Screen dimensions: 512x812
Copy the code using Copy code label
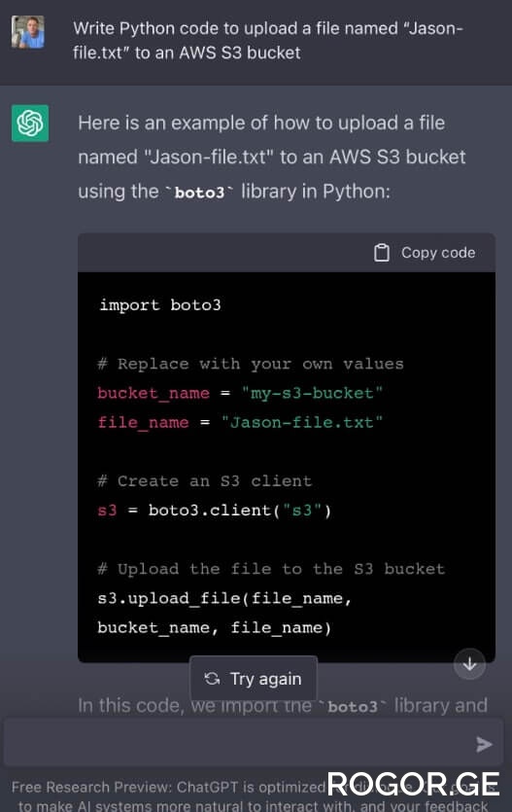438,253
